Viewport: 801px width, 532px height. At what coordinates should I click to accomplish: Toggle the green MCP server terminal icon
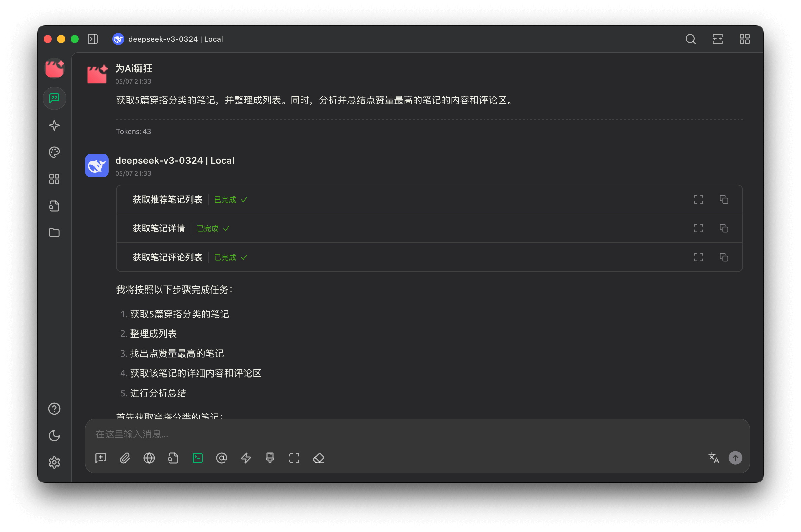(198, 458)
